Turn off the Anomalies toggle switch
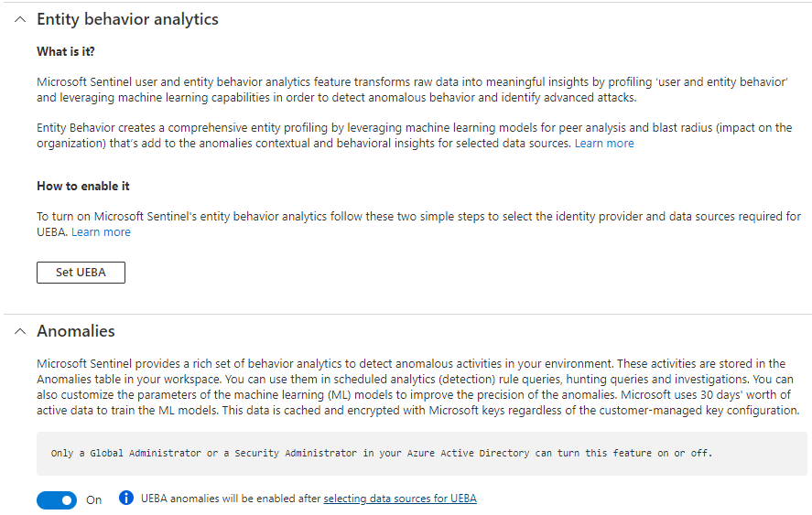 58,499
